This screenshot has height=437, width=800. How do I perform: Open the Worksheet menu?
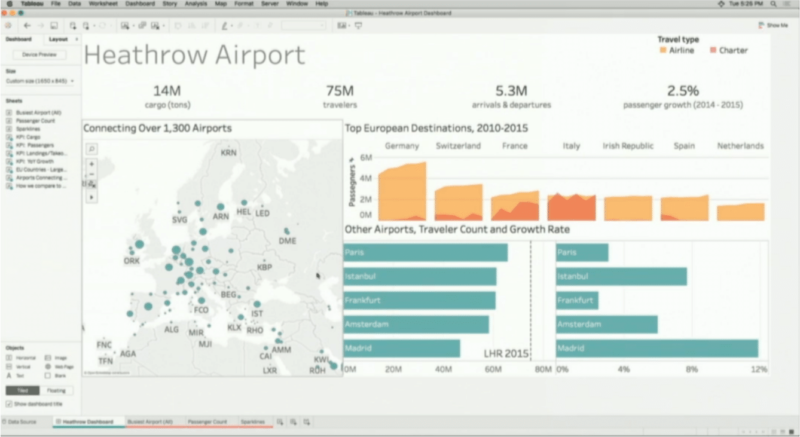tap(103, 4)
